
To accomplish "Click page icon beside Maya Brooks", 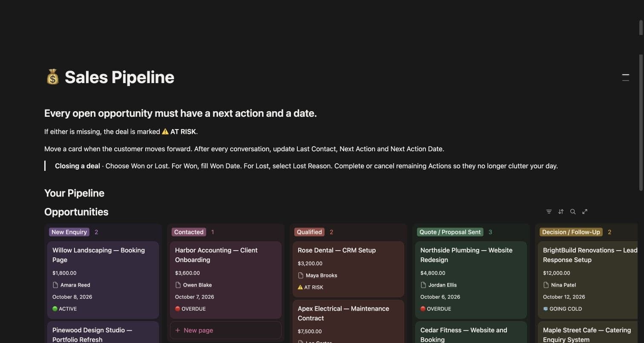I will (301, 276).
